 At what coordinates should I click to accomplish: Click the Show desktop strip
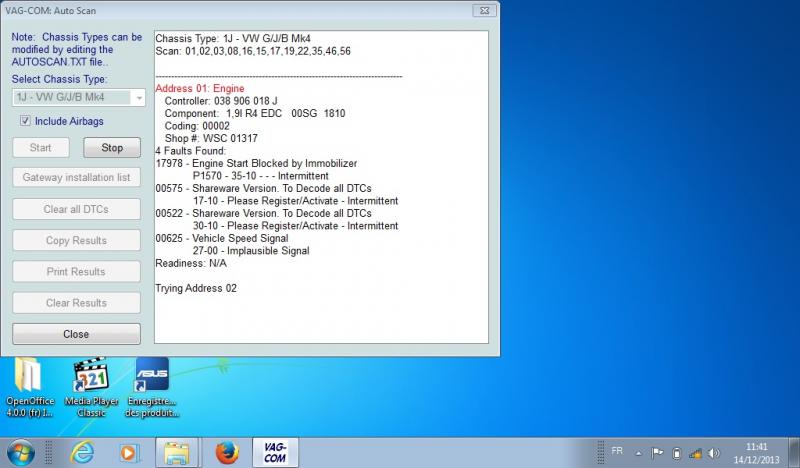(793, 453)
